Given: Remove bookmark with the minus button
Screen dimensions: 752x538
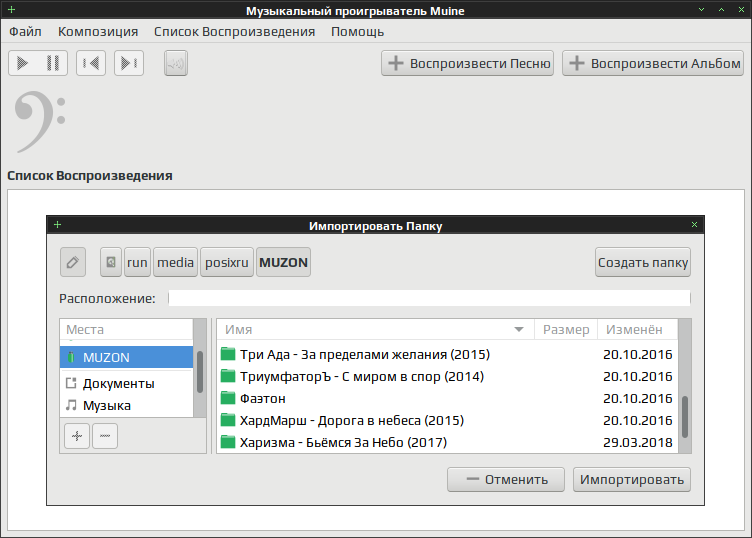Looking at the screenshot, I should (x=105, y=436).
